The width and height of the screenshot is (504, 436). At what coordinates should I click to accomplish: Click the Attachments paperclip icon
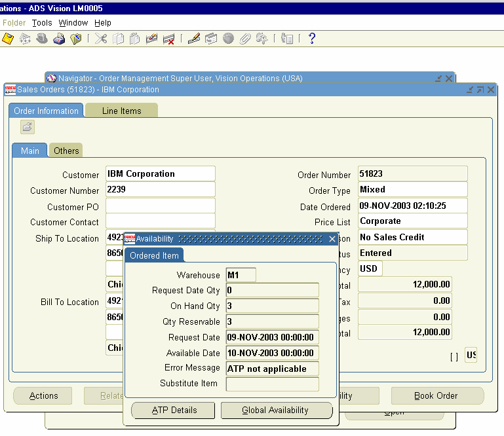245,39
